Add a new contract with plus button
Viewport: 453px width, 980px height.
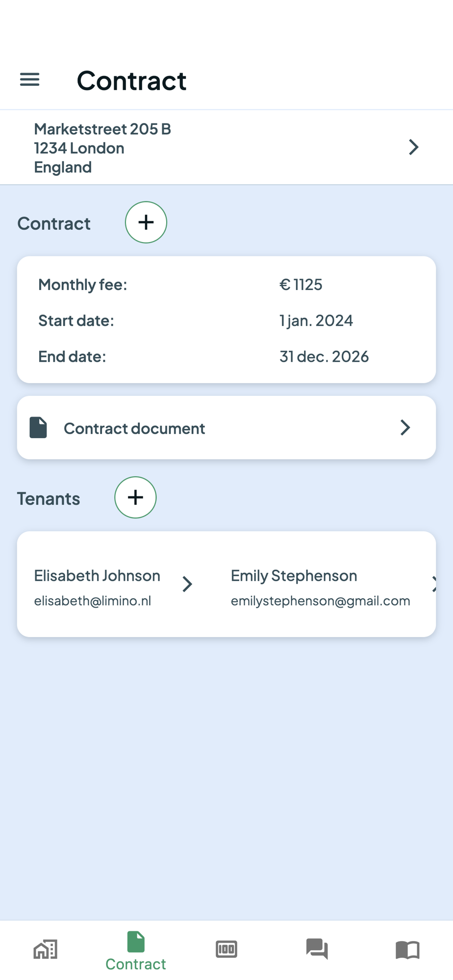146,222
